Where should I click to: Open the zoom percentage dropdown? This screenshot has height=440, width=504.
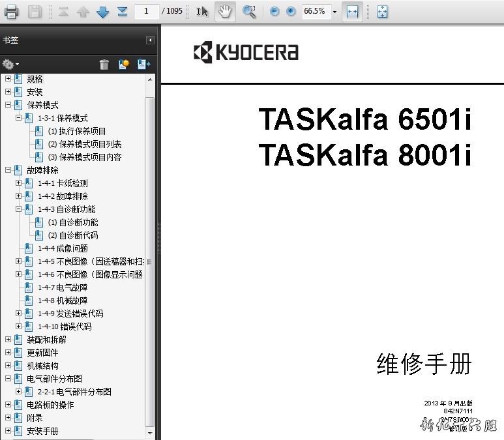click(x=334, y=12)
